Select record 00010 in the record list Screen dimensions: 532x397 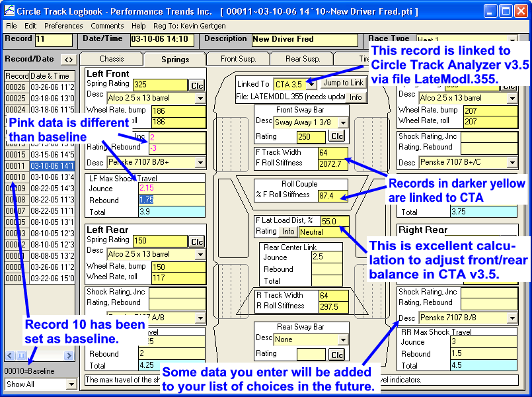(x=40, y=177)
